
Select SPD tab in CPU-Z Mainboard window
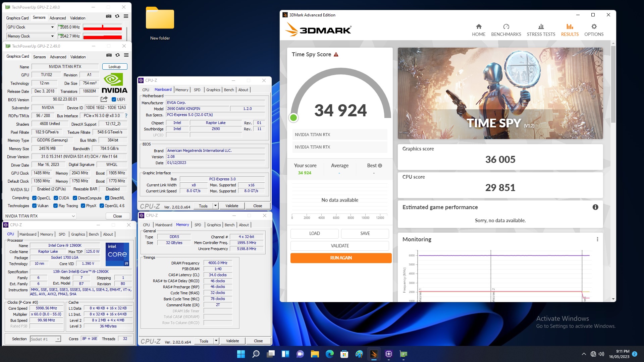tap(197, 90)
